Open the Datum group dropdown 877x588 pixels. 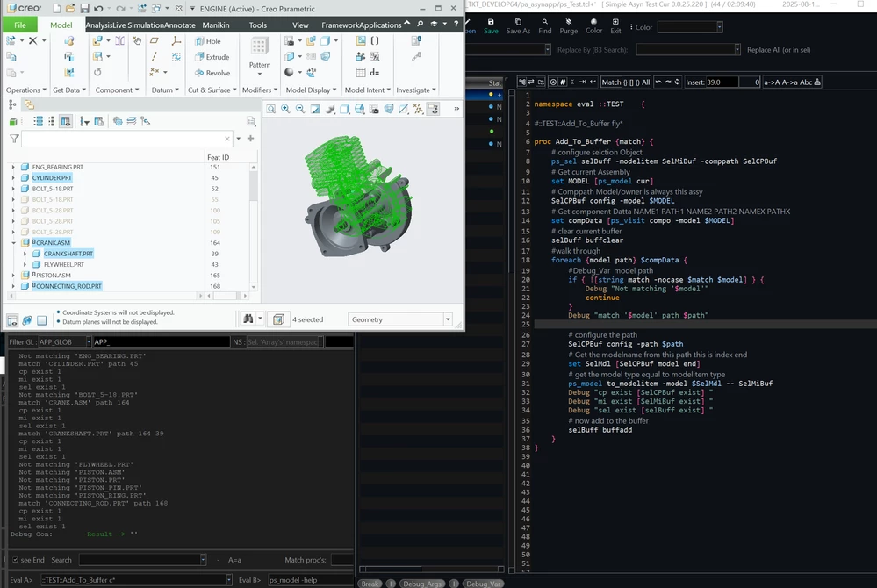pyautogui.click(x=165, y=90)
